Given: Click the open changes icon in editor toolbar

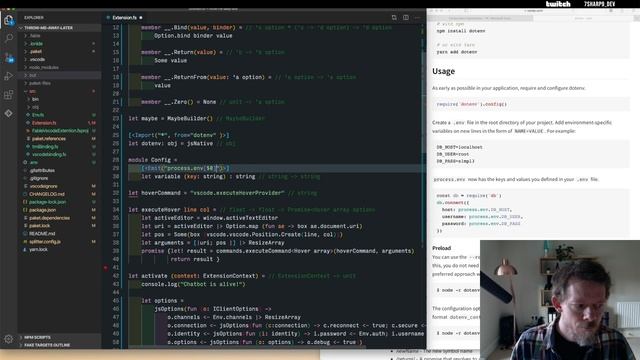Looking at the screenshot, I should point(394,18).
